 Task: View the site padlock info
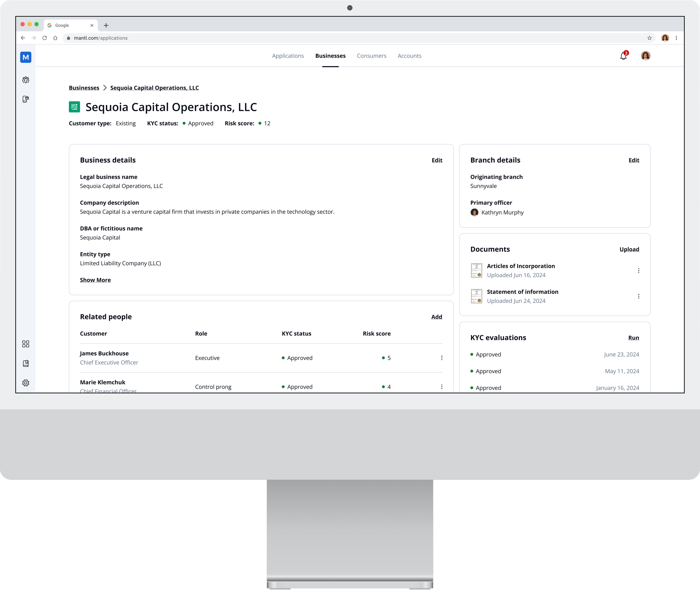click(69, 38)
